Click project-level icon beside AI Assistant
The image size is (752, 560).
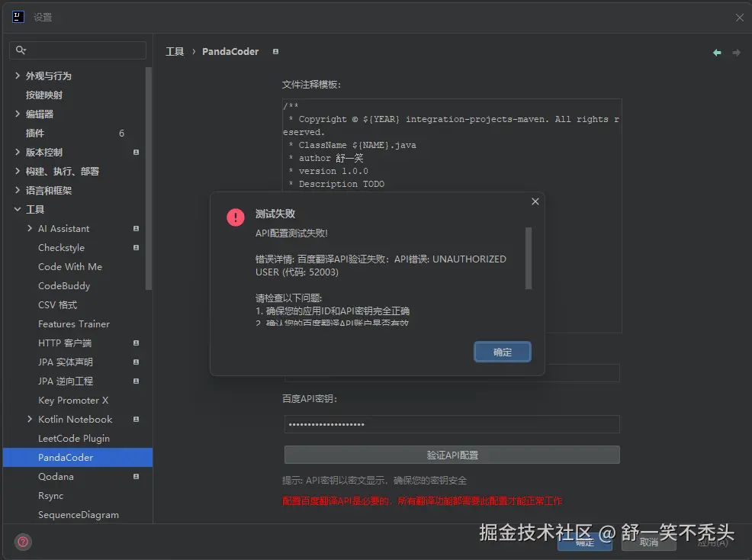(x=137, y=229)
